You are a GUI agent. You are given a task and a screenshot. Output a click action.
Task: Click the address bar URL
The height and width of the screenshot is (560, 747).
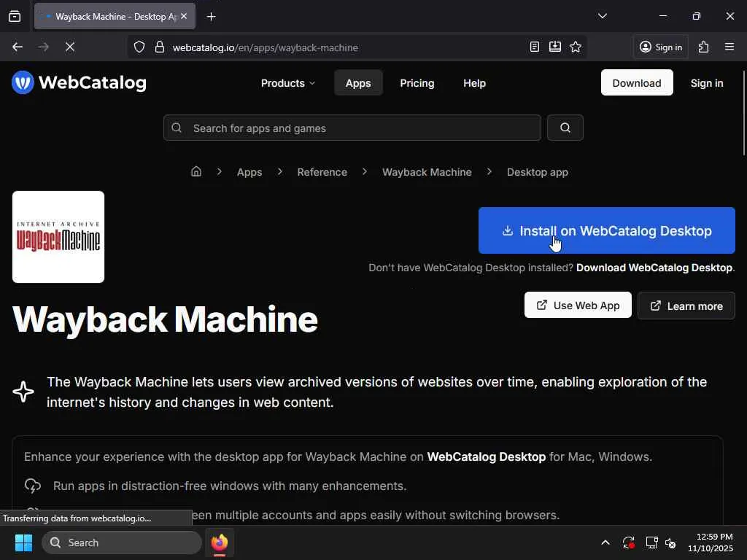click(x=266, y=47)
